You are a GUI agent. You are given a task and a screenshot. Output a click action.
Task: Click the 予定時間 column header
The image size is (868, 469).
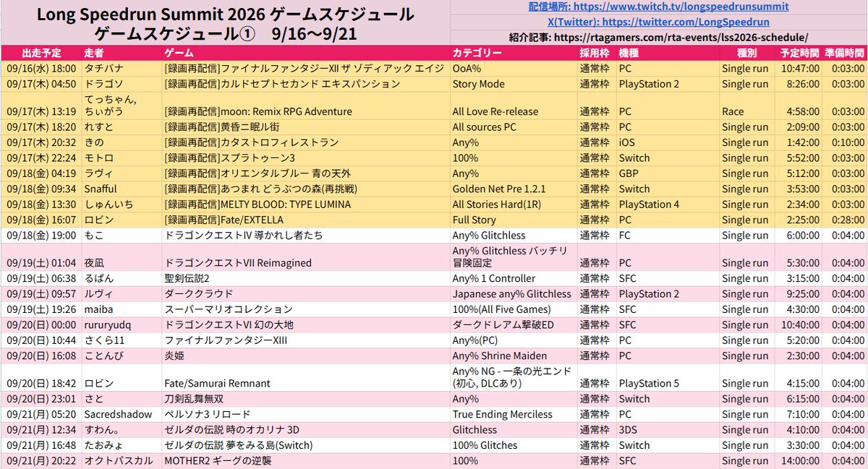[799, 53]
